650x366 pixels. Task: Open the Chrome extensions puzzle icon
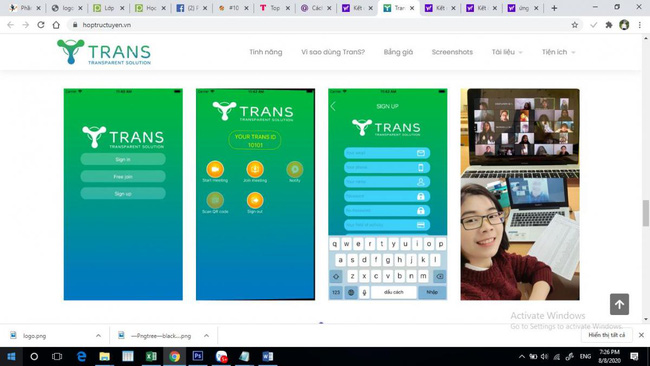tap(609, 25)
